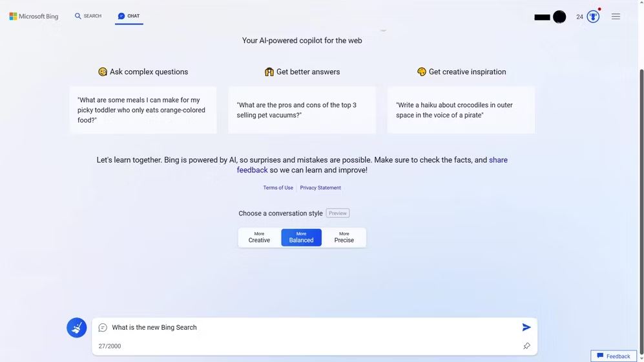This screenshot has height=362, width=644.
Task: Select More Precise conversation style
Action: pos(344,237)
